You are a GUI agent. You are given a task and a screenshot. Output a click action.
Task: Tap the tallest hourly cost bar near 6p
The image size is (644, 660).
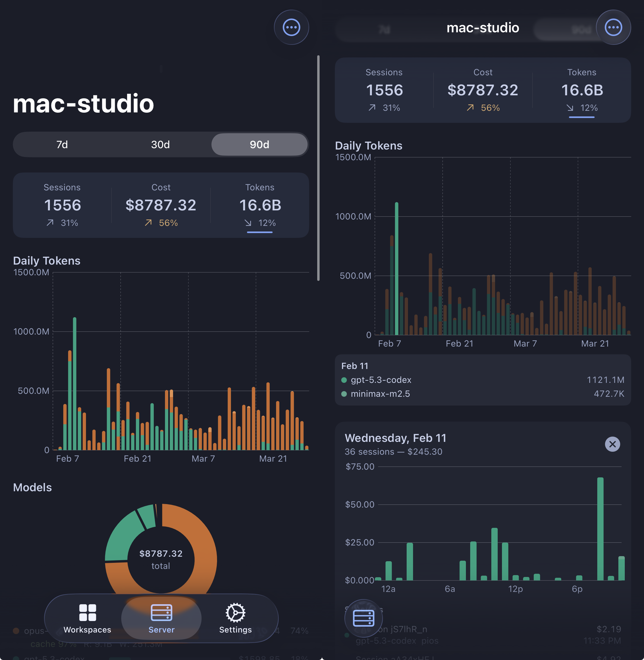(x=600, y=529)
